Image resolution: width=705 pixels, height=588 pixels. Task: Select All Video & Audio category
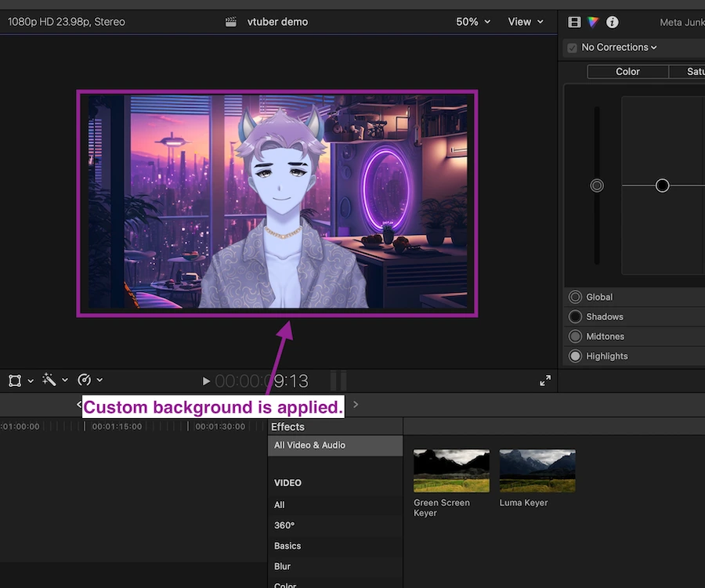point(335,445)
